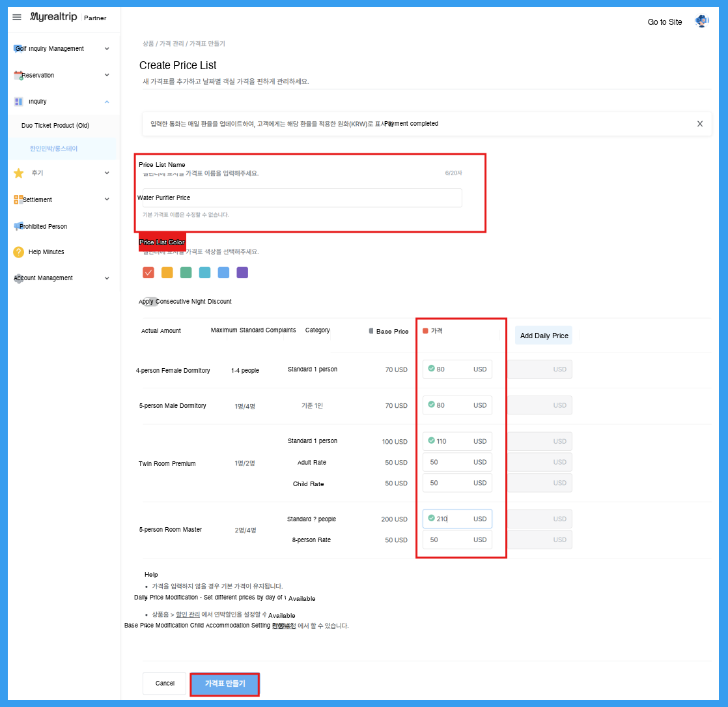Pick the green price list color
Image resolution: width=728 pixels, height=707 pixels.
point(186,272)
